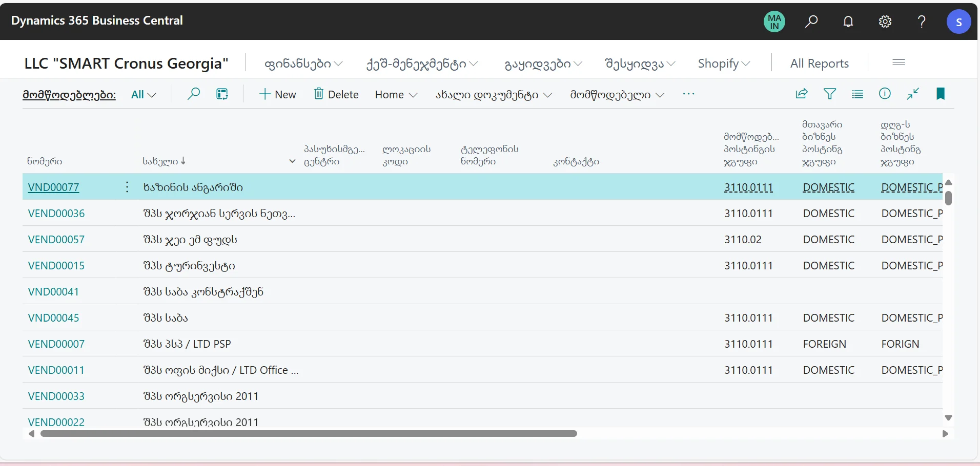980x466 pixels.
Task: Open vendor VEND00036 link
Action: pyautogui.click(x=56, y=214)
